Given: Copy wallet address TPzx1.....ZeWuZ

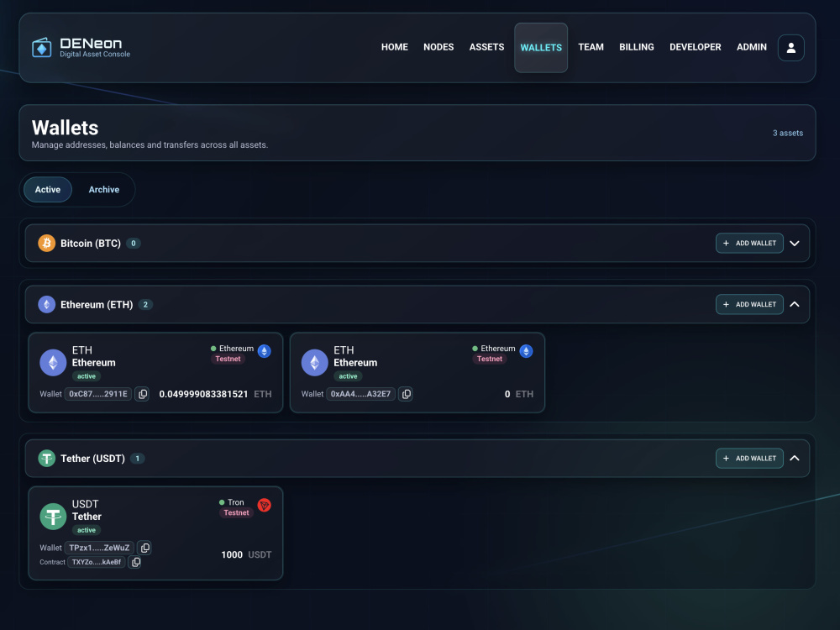Looking at the screenshot, I should [144, 548].
